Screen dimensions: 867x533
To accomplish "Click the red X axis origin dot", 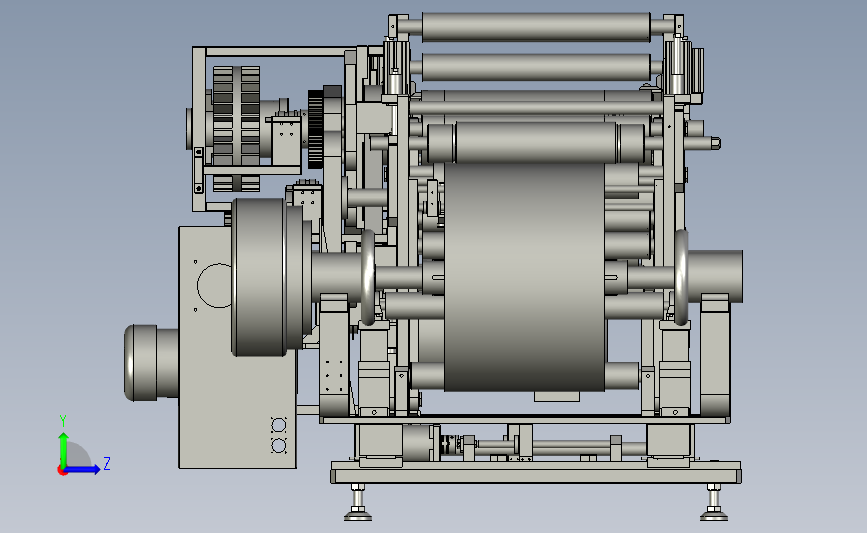I will (x=62, y=471).
